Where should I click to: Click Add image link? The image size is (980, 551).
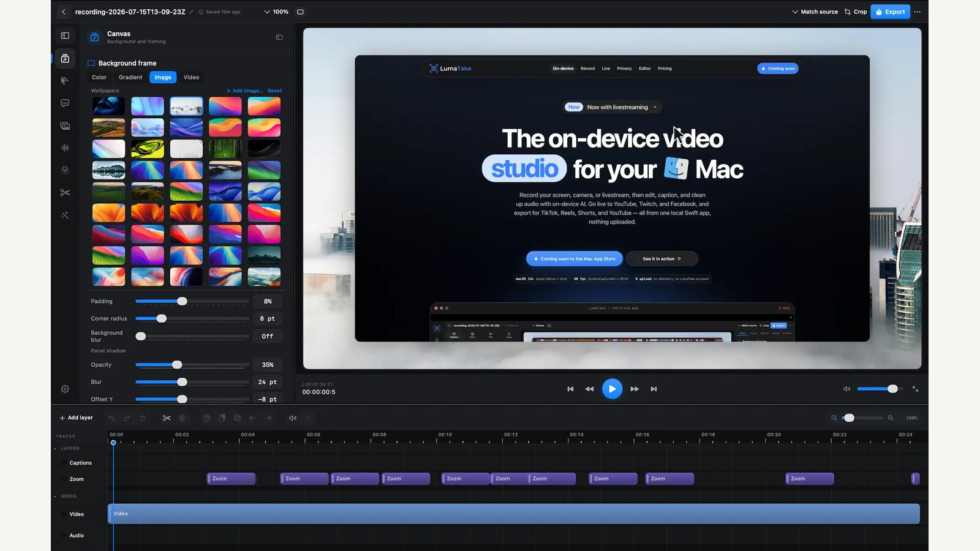click(x=244, y=91)
